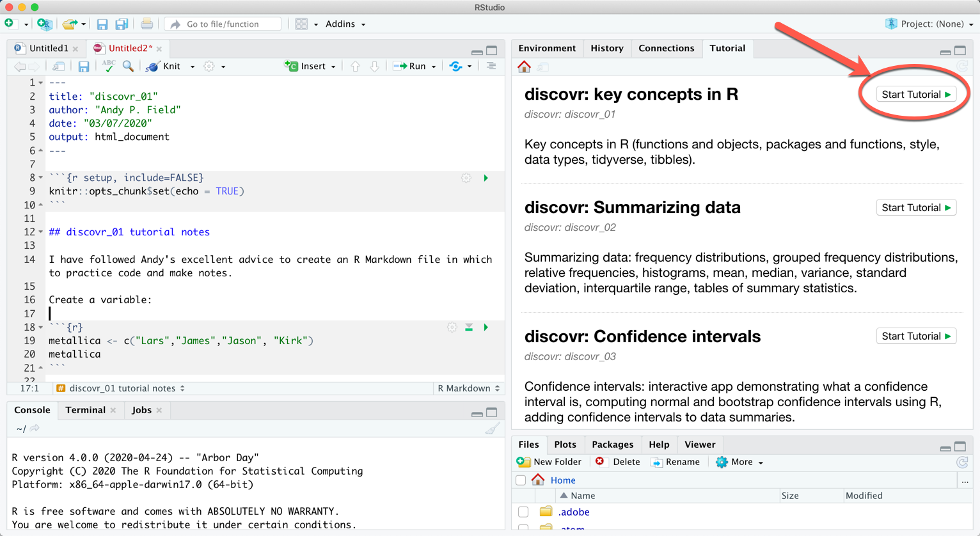Screen dimensions: 980x536
Task: Open the R Markdown file type selector
Action: point(468,388)
